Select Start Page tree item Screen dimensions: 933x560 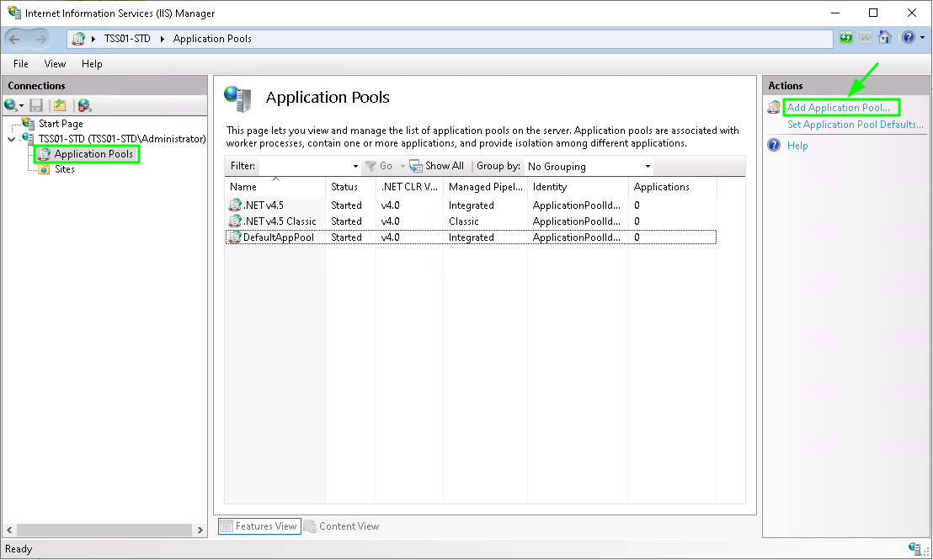tap(61, 123)
